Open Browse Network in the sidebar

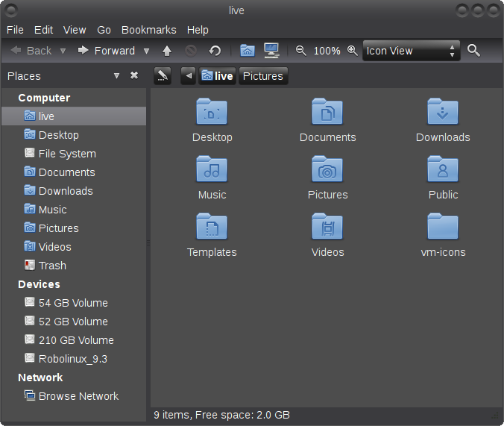74,396
